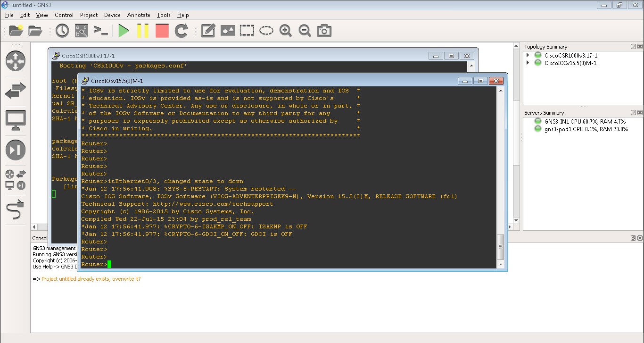Open the Project menu
Image resolution: width=644 pixels, height=343 pixels.
(x=89, y=15)
